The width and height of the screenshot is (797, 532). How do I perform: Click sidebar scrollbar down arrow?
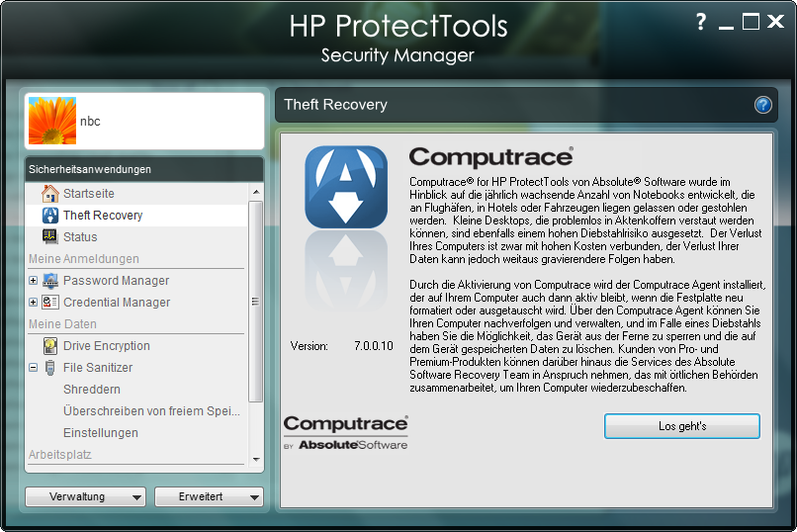[256, 460]
